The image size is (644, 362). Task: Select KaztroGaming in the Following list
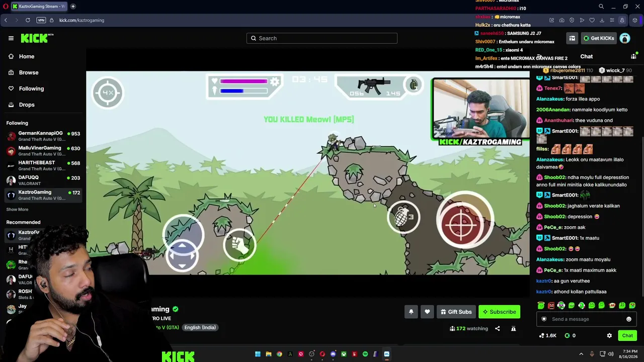click(x=43, y=195)
